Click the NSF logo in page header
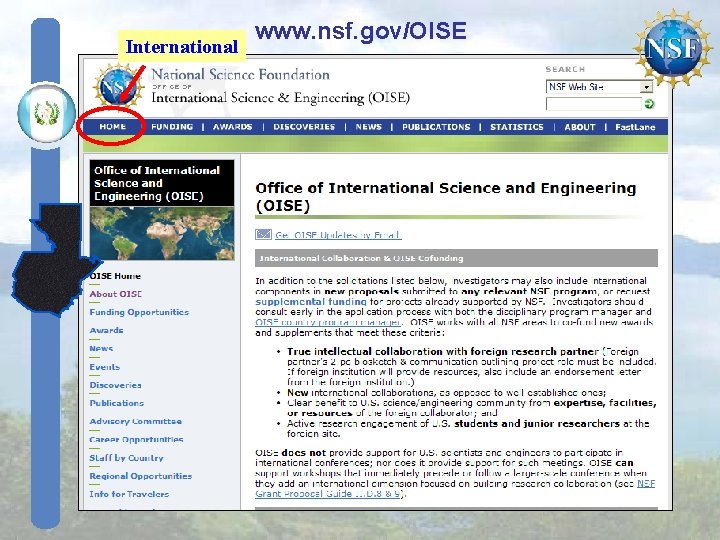 [x=118, y=86]
